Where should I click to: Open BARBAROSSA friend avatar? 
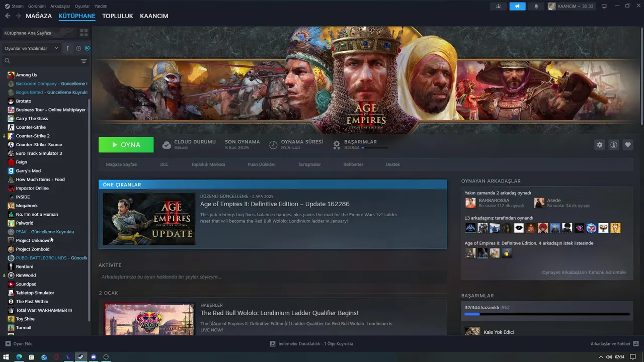(x=470, y=203)
